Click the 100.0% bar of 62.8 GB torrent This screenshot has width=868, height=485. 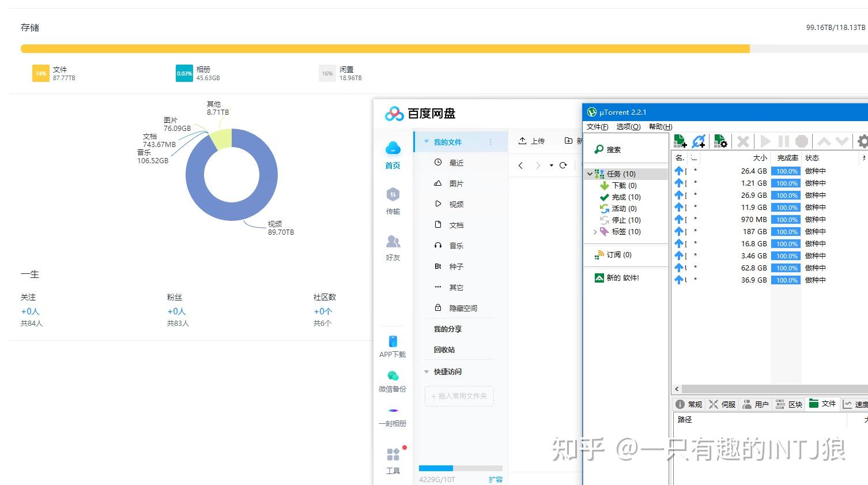(x=787, y=268)
